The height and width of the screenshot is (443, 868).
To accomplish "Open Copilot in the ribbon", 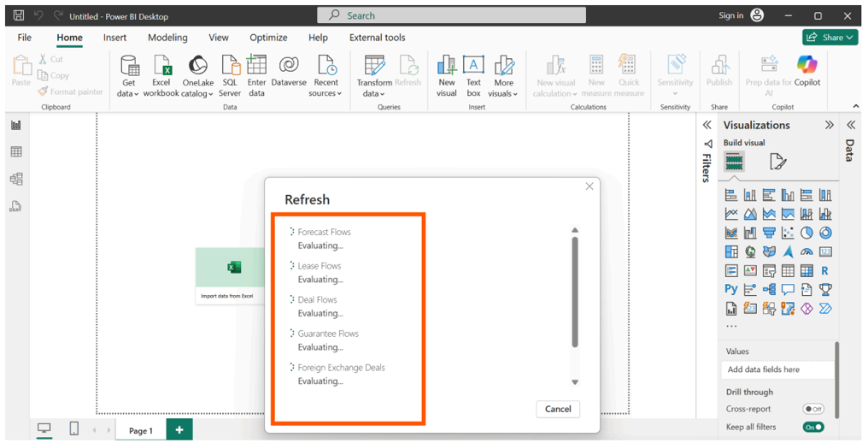I will point(807,71).
